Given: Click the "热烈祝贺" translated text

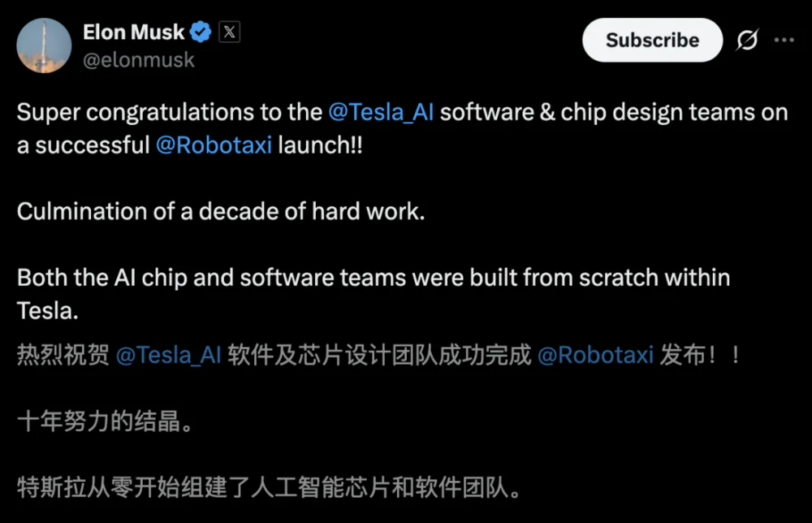Looking at the screenshot, I should click(63, 356).
